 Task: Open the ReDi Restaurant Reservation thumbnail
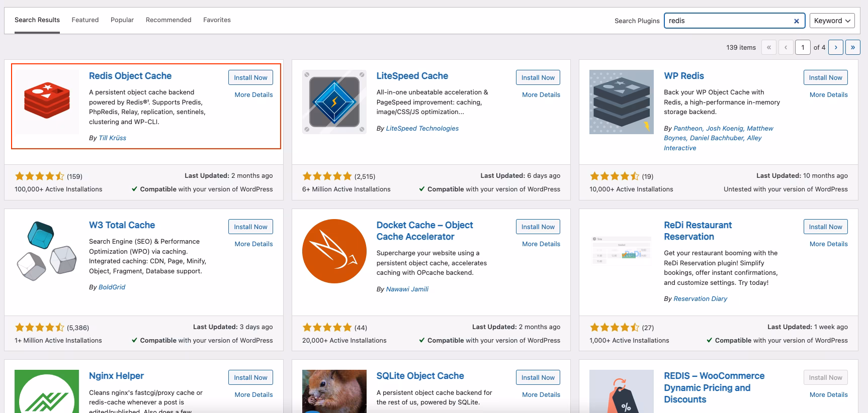pos(622,251)
